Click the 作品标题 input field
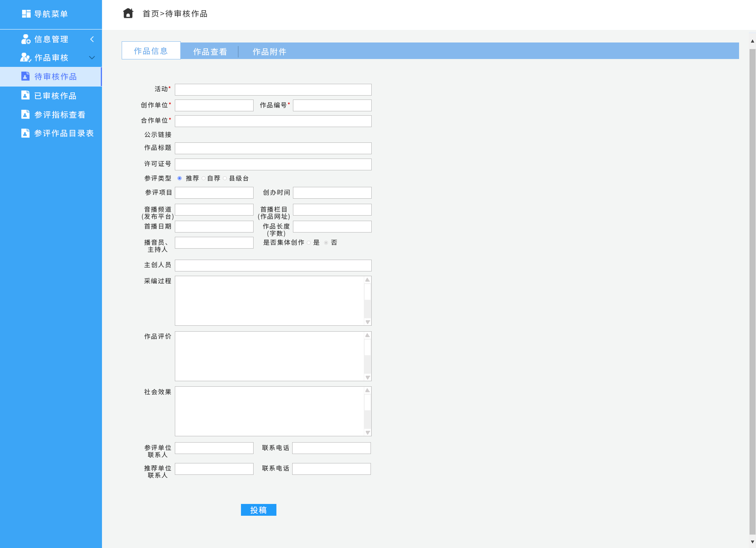The height and width of the screenshot is (548, 756). (273, 148)
